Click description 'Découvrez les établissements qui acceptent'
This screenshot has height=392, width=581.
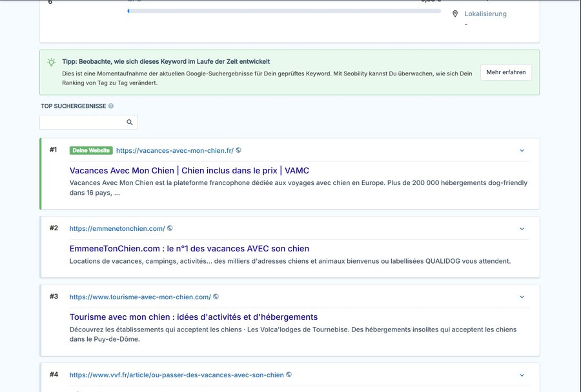[292, 334]
